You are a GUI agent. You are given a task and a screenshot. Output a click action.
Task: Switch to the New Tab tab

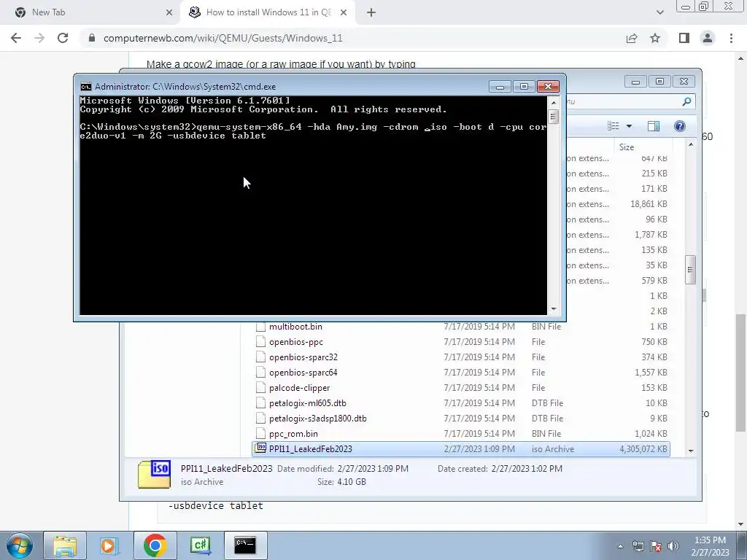tap(90, 12)
